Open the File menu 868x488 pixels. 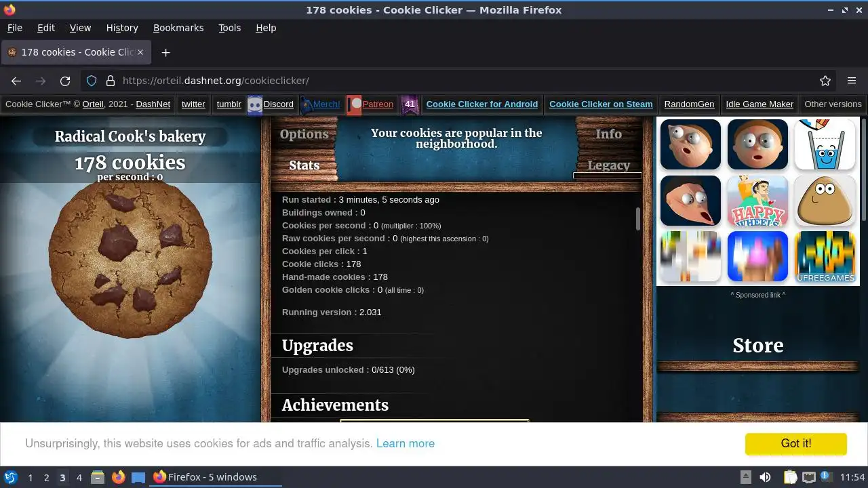point(14,28)
